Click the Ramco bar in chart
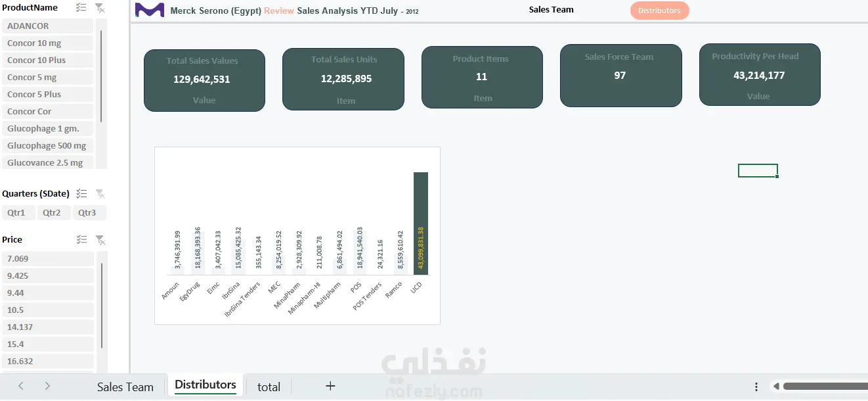Viewport: 868px width, 401px height. click(x=401, y=264)
